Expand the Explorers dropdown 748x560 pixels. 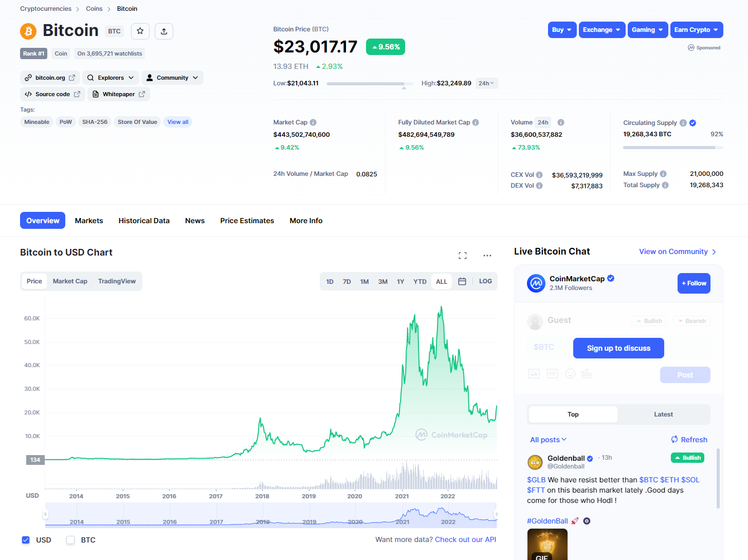pyautogui.click(x=111, y=78)
